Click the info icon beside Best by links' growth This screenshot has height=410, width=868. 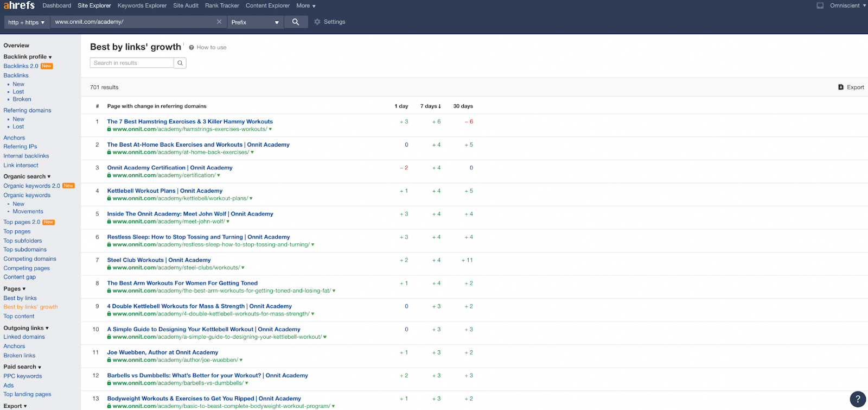point(183,44)
